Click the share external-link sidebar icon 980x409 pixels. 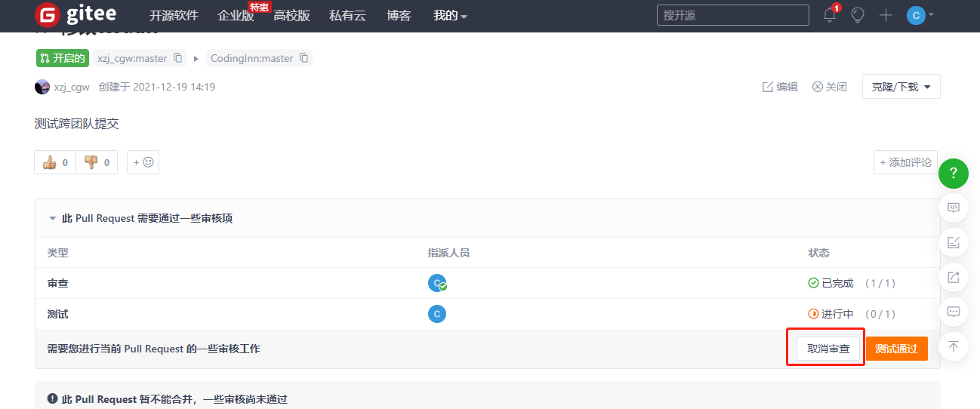[x=954, y=277]
